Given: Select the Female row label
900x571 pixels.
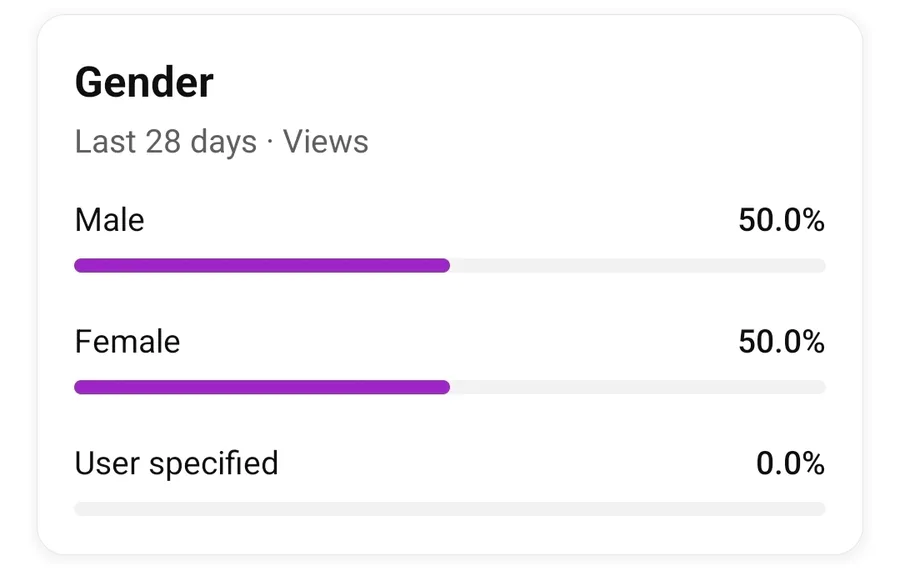Looking at the screenshot, I should point(127,342).
